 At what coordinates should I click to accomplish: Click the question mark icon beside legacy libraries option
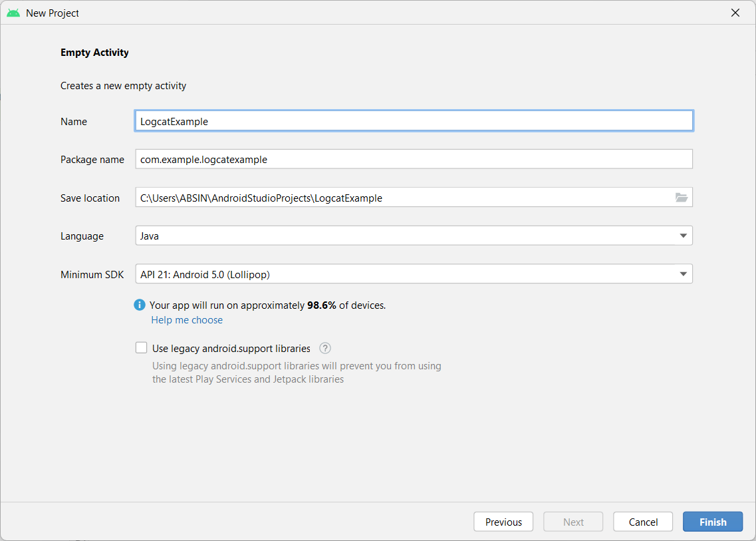tap(324, 347)
